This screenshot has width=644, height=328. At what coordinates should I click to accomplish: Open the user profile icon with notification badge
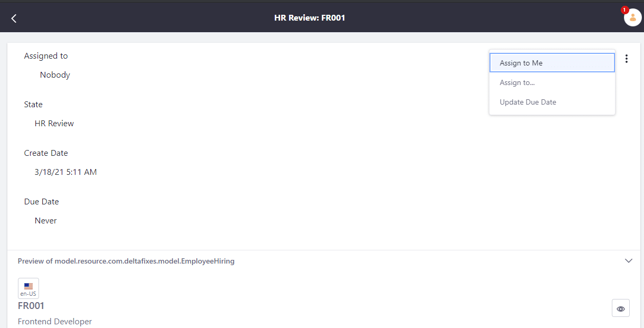point(632,17)
